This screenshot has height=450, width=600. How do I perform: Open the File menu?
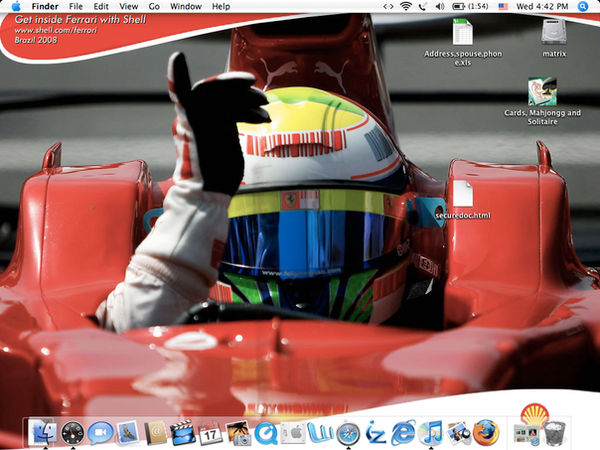click(x=76, y=7)
